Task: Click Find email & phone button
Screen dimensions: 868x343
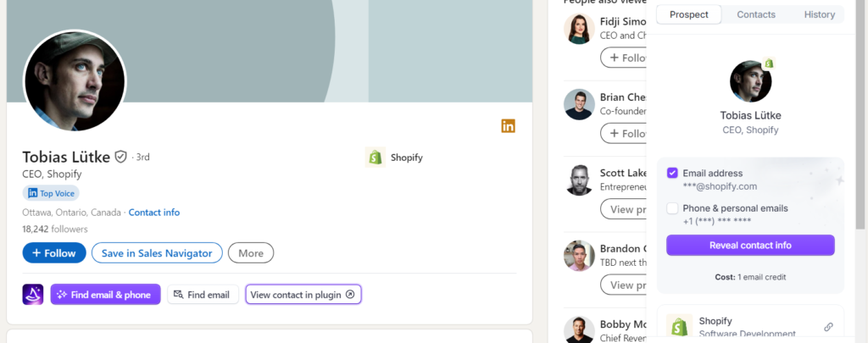Action: [x=105, y=295]
